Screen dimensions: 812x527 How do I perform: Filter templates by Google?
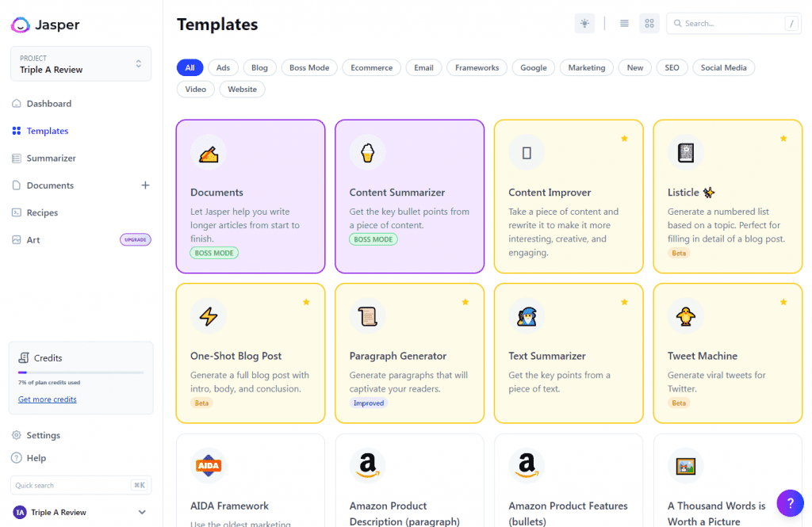pos(534,68)
